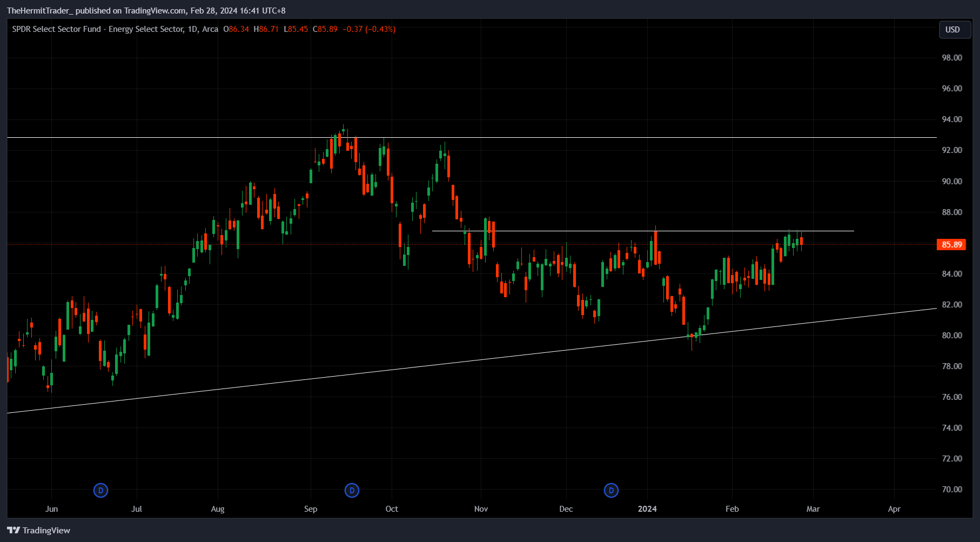Click the Sep label on time axis

point(311,509)
